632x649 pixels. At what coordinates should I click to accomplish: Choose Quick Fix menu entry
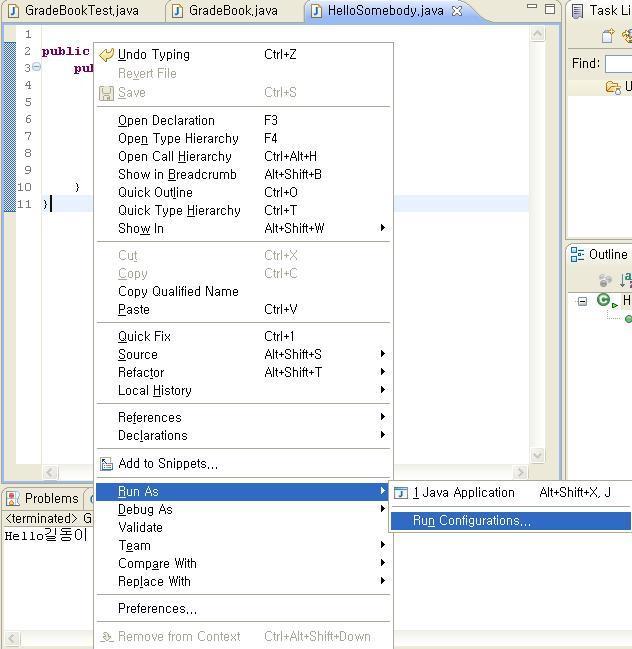coord(244,337)
